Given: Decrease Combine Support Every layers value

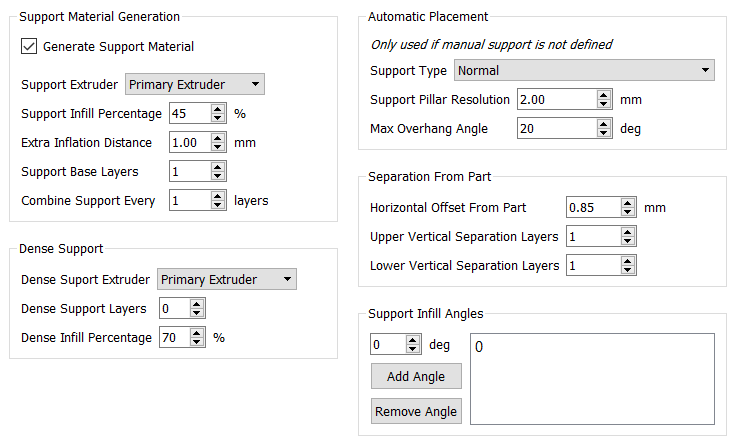Looking at the screenshot, I should tap(218, 205).
